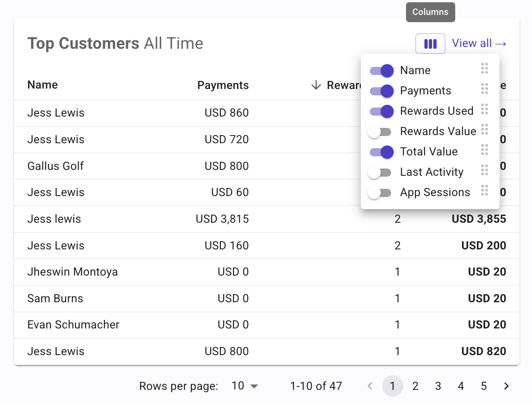Jump to page 5 in pagination
Viewport: 532px width, 403px height.
coord(484,386)
